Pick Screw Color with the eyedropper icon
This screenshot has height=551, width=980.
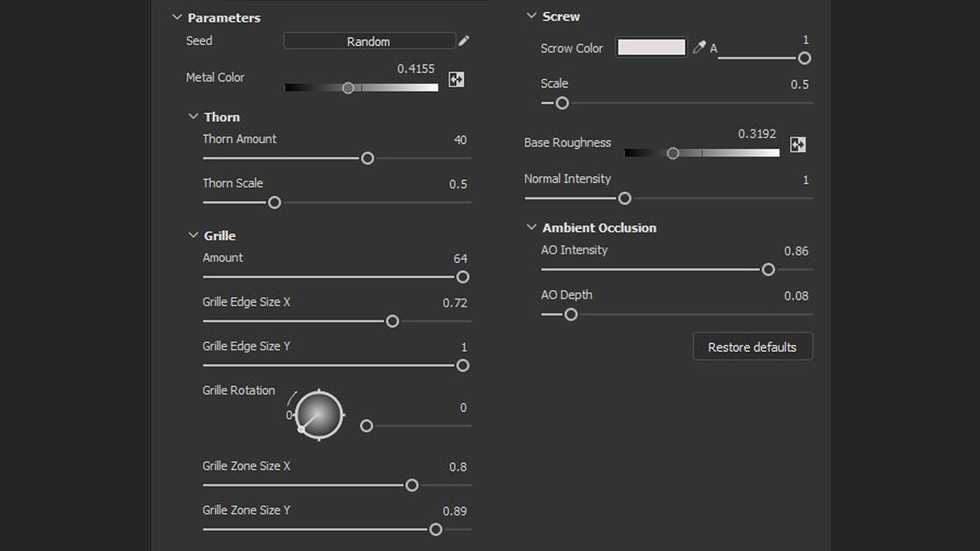point(699,48)
